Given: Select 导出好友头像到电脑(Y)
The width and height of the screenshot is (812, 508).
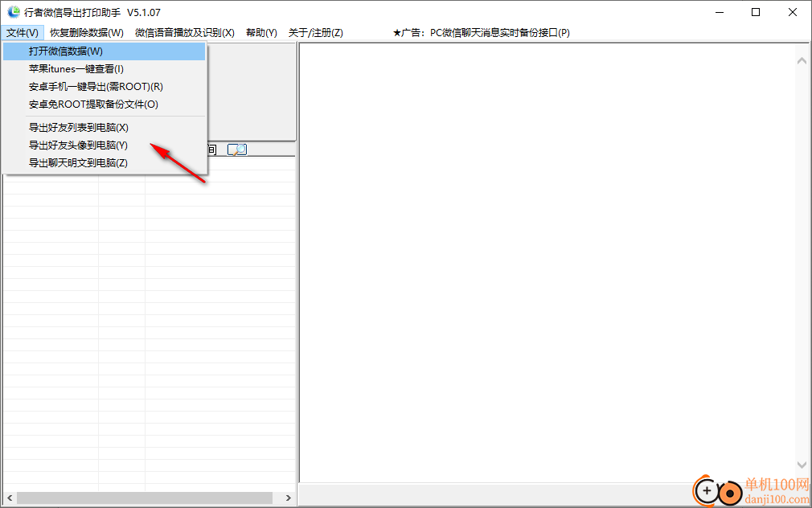Looking at the screenshot, I should click(x=104, y=145).
